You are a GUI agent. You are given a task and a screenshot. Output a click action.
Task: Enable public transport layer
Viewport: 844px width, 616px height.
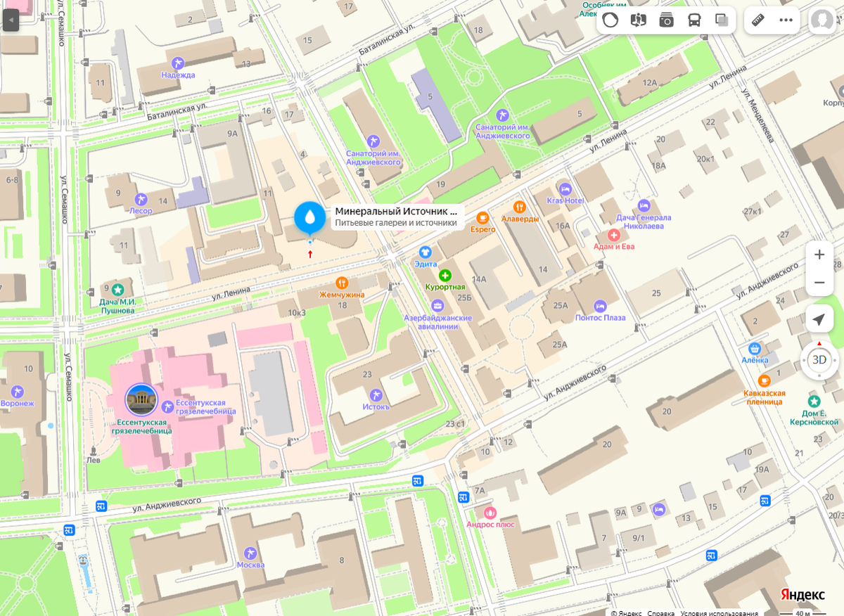pos(694,20)
